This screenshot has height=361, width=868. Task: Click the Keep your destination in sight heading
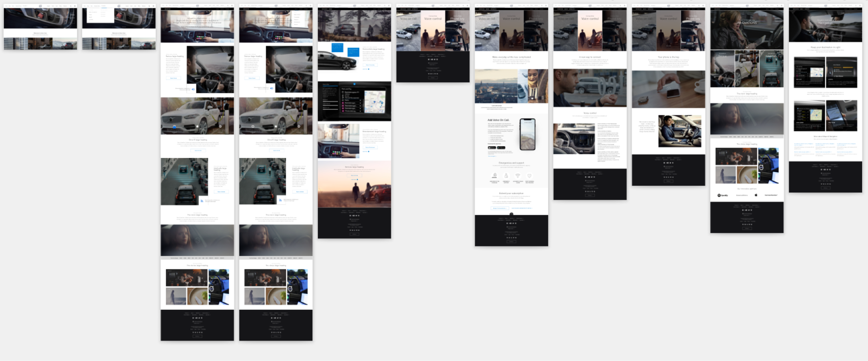825,48
